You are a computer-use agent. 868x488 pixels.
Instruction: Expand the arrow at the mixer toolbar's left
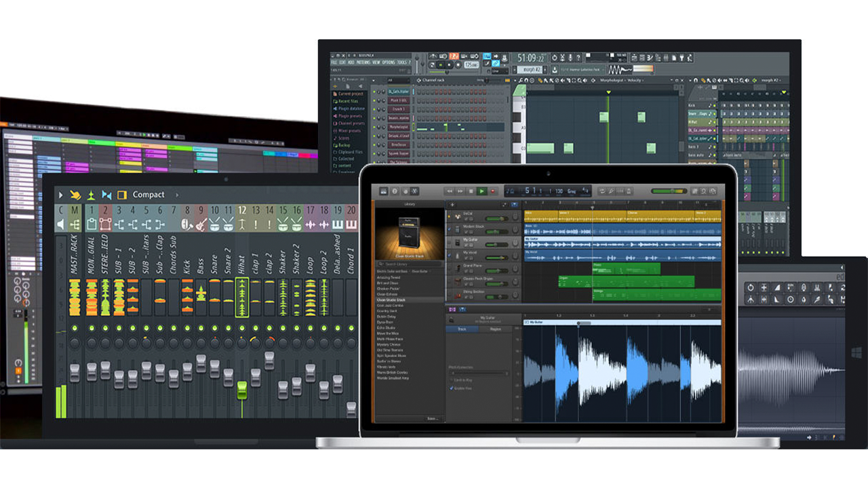[x=60, y=195]
